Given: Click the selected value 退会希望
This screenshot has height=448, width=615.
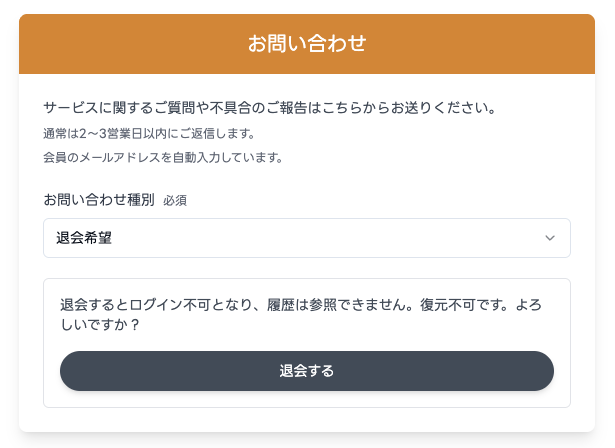Looking at the screenshot, I should pos(84,238).
